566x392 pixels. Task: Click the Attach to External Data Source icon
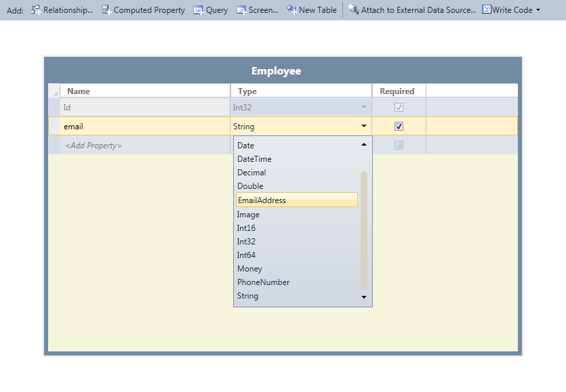click(354, 10)
